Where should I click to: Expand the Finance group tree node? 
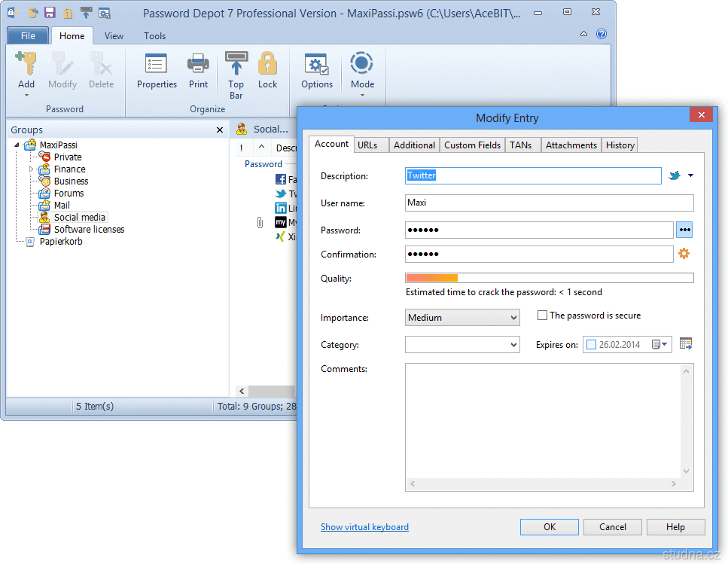32,169
